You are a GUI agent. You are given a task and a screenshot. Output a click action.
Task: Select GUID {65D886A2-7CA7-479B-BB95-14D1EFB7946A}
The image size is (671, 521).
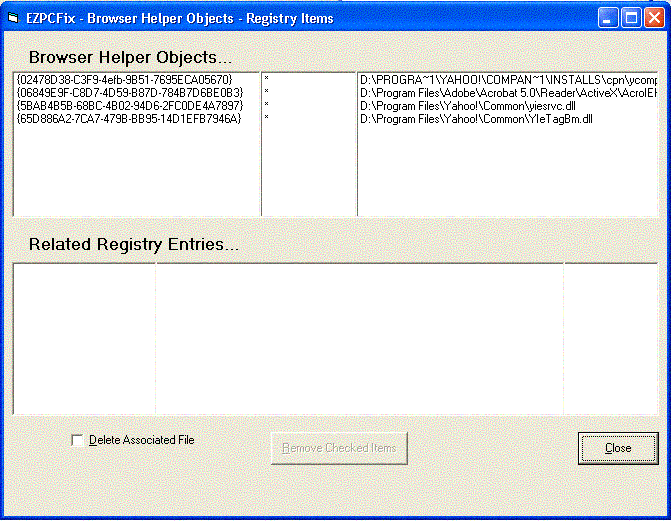pos(129,119)
